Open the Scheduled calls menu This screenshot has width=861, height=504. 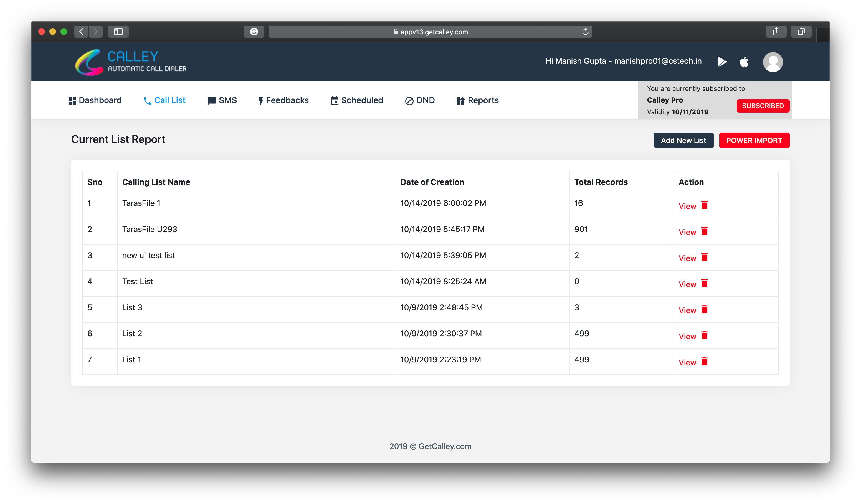click(357, 100)
